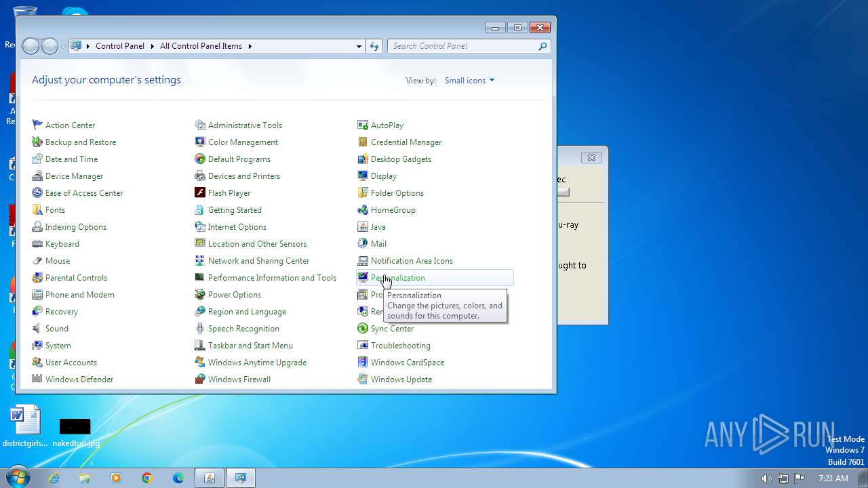Image resolution: width=868 pixels, height=488 pixels.
Task: Open View by Small icons dropdown
Action: click(469, 80)
